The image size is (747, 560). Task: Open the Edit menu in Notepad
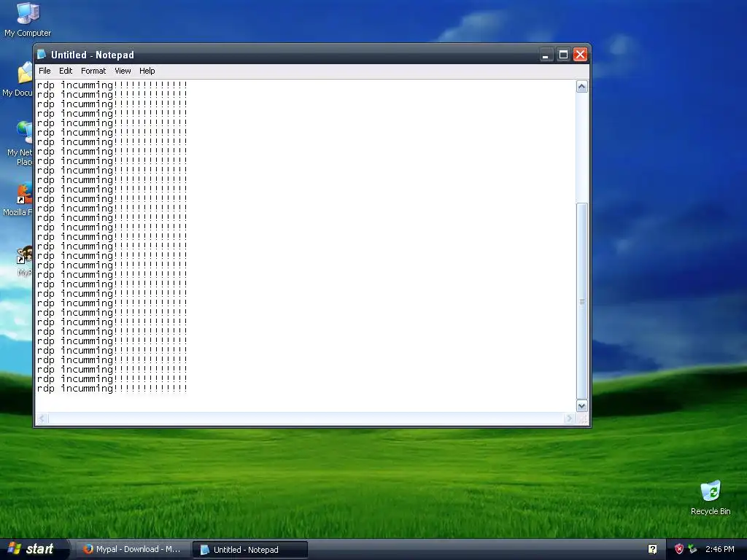tap(65, 71)
